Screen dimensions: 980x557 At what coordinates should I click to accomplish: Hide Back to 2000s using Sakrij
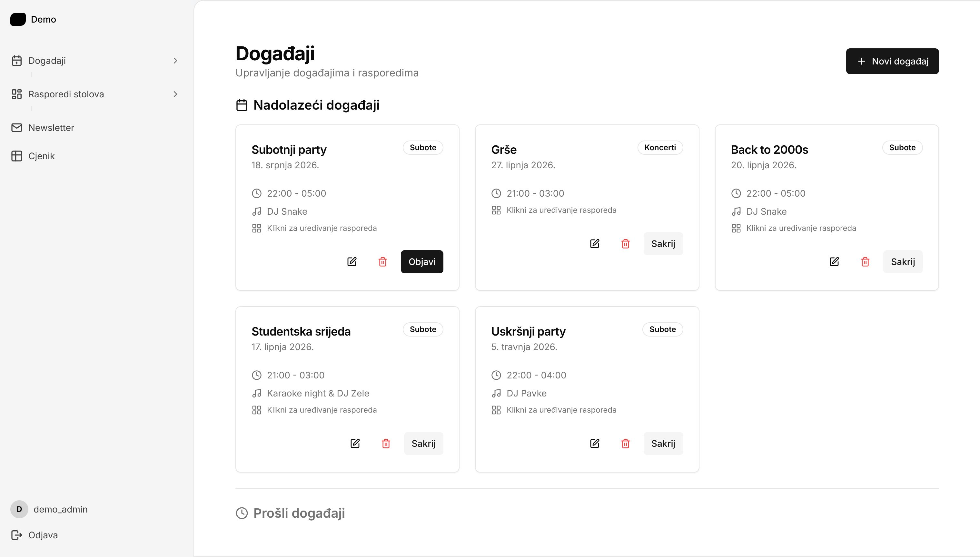pos(903,262)
